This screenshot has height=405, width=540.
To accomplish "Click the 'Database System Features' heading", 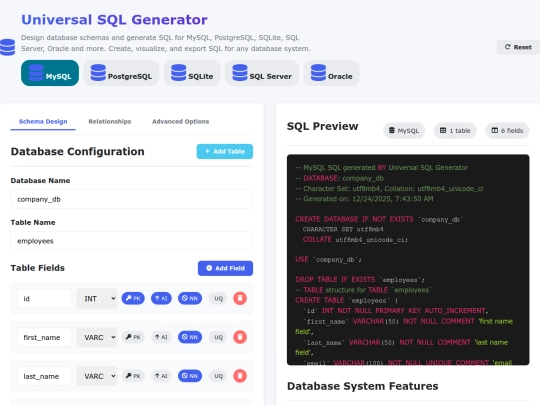I will point(363,386).
